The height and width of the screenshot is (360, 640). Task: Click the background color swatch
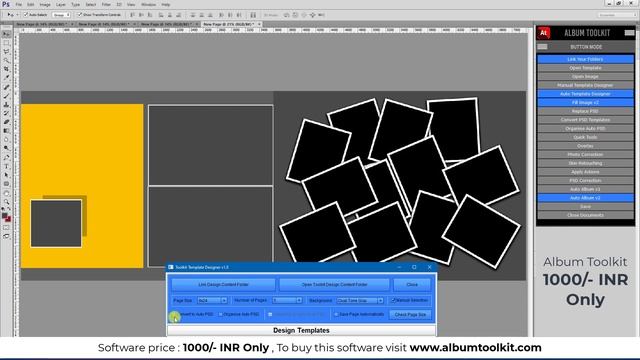coord(9,220)
